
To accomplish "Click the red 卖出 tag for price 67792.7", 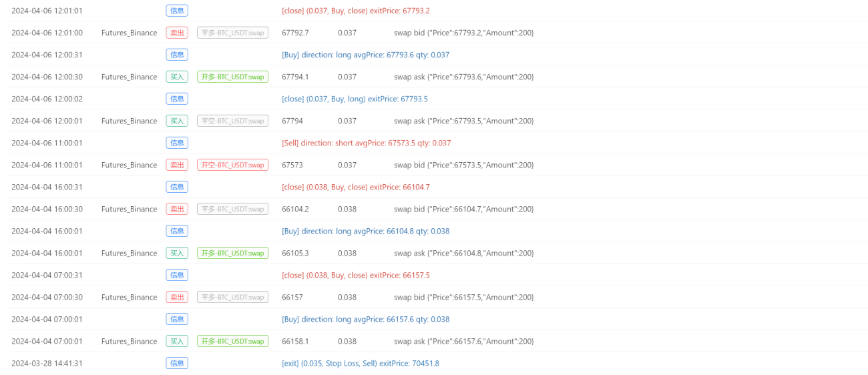I will (x=177, y=33).
